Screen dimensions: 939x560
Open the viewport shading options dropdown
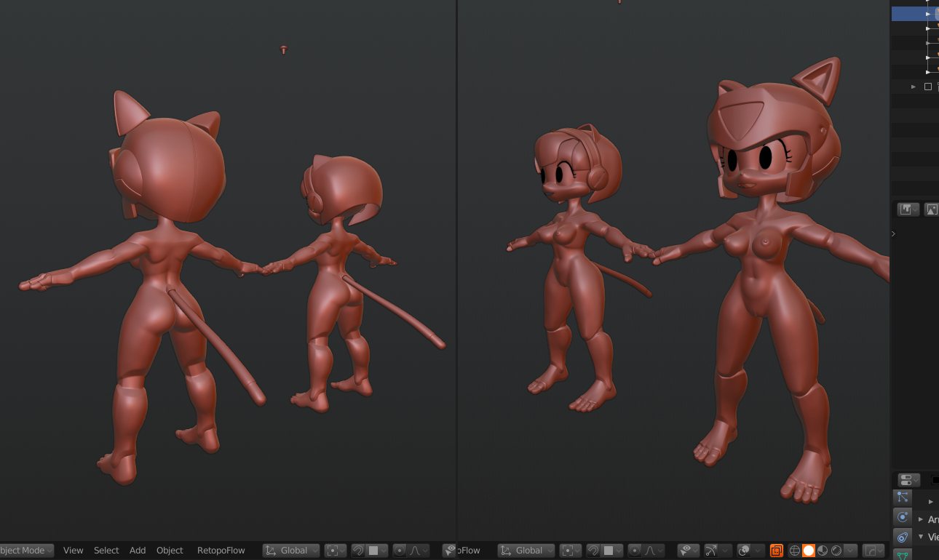[x=850, y=551]
